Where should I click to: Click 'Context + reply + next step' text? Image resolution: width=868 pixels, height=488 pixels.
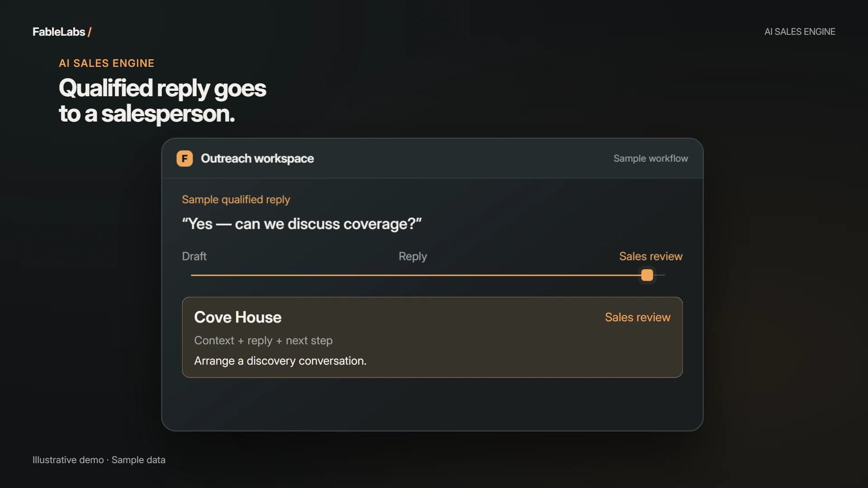(263, 341)
